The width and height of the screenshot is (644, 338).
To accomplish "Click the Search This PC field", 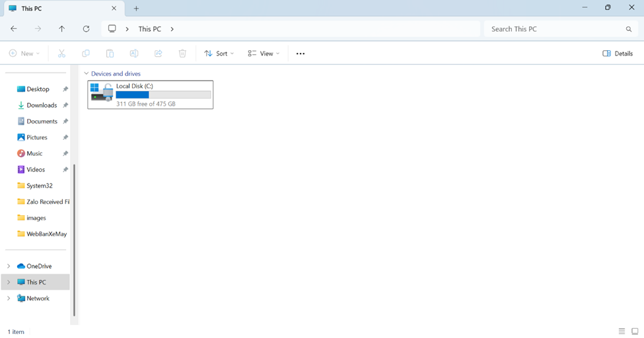I will coord(555,29).
